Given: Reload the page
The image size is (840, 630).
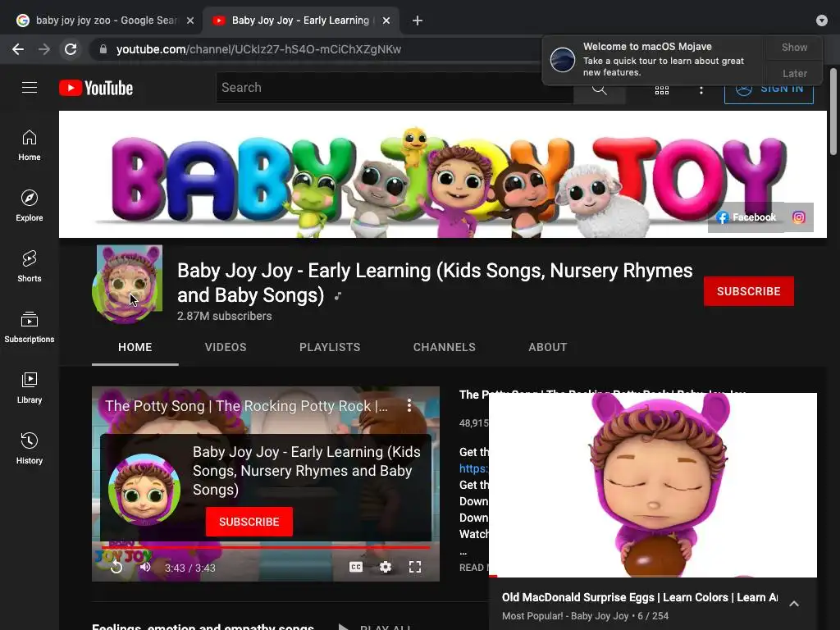Looking at the screenshot, I should click(x=71, y=49).
